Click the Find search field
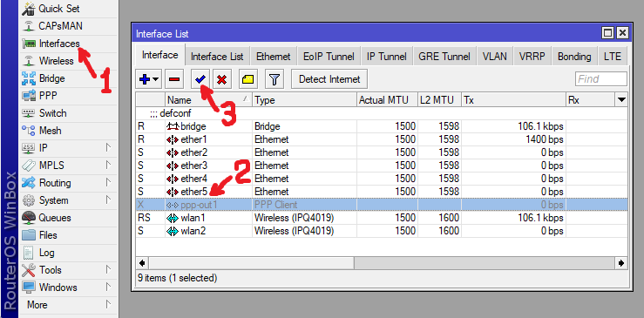The width and height of the screenshot is (644, 318). click(601, 79)
